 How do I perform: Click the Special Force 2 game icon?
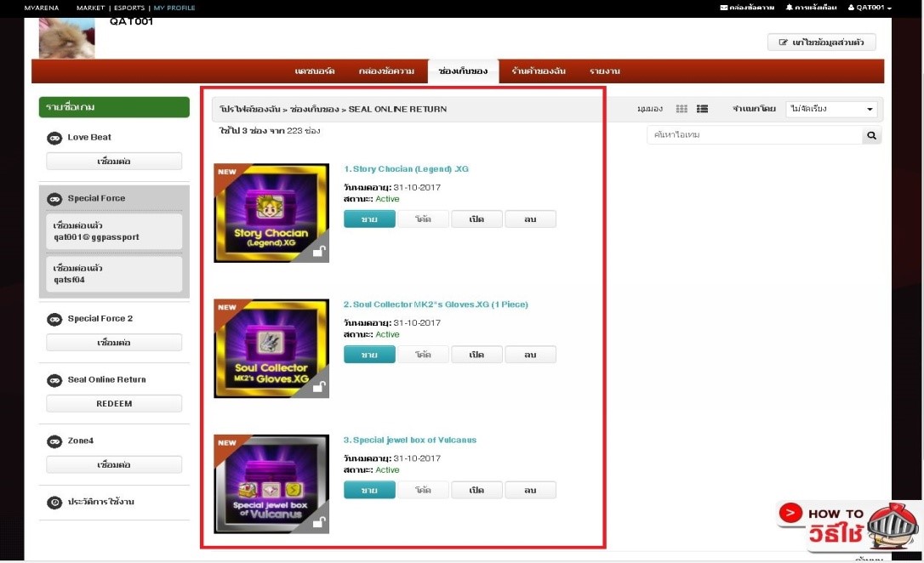54,319
